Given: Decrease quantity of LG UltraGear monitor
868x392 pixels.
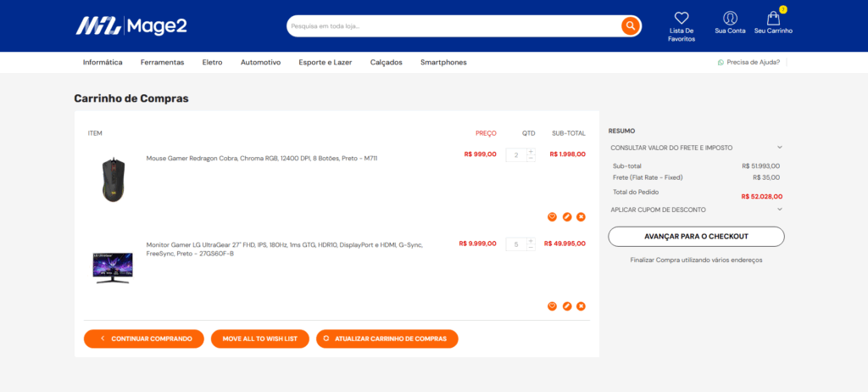Looking at the screenshot, I should [x=531, y=248].
